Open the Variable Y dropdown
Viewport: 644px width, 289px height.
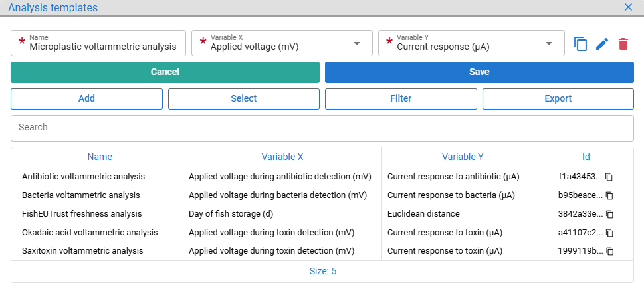[x=471, y=43]
